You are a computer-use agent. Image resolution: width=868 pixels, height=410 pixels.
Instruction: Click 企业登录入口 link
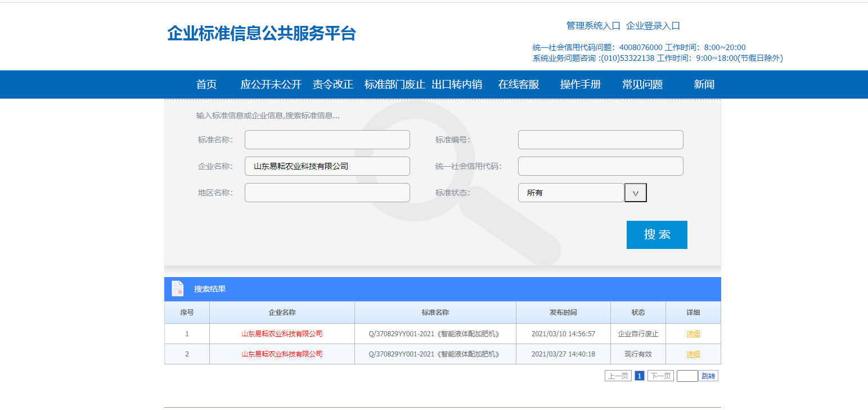coord(653,26)
